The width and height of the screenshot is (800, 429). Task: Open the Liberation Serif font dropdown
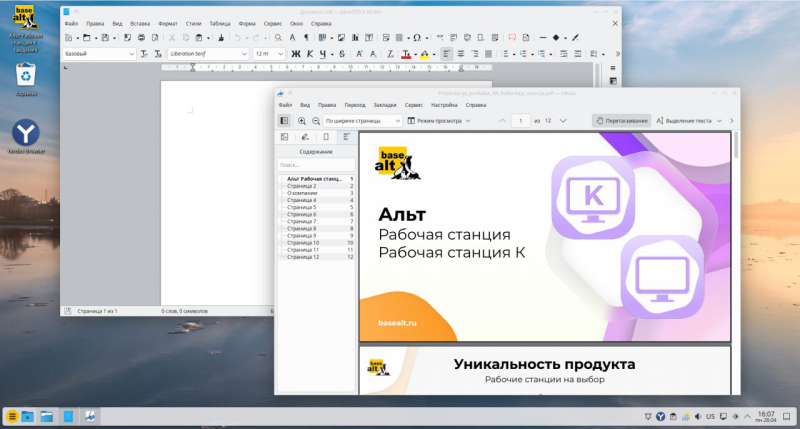243,53
